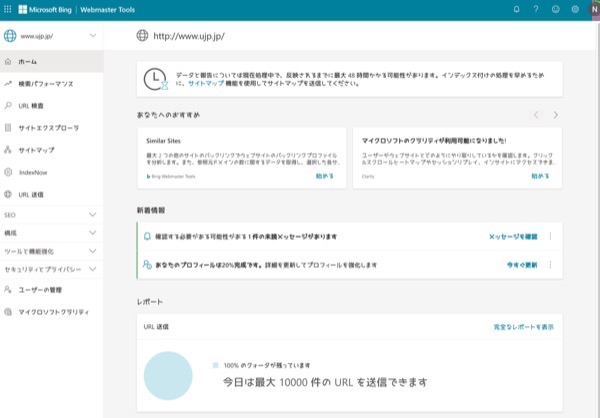
Task: Open the www.ujp.jp site selector dropdown
Action: [x=51, y=36]
